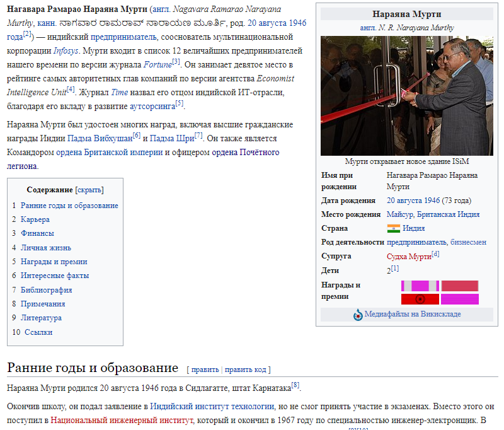This screenshot has width=504, height=430.
Task: Click footnote reference [7]
Action: pos(198,135)
